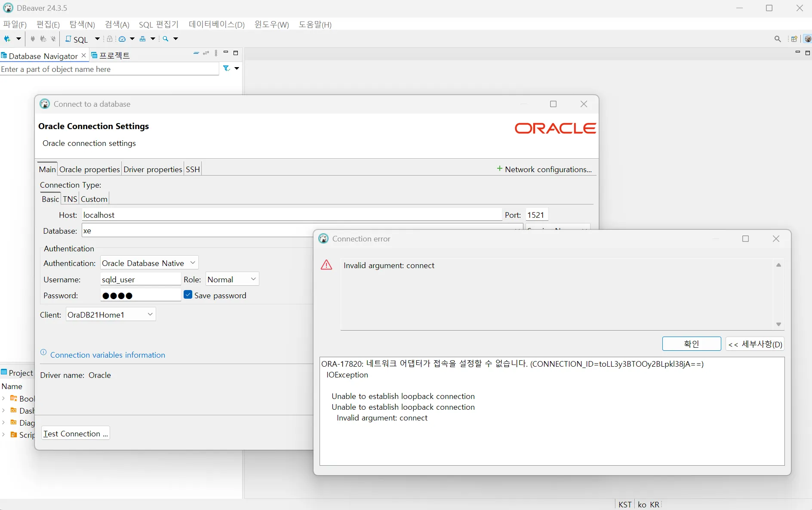The height and width of the screenshot is (510, 812).
Task: Expand the Bookmarks folder in Project tree
Action: coord(3,399)
